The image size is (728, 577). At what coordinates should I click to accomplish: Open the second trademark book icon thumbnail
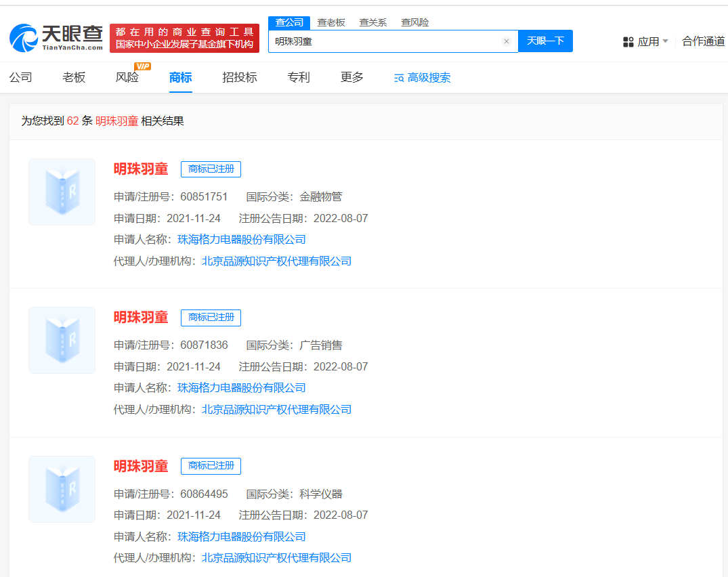pyautogui.click(x=62, y=341)
